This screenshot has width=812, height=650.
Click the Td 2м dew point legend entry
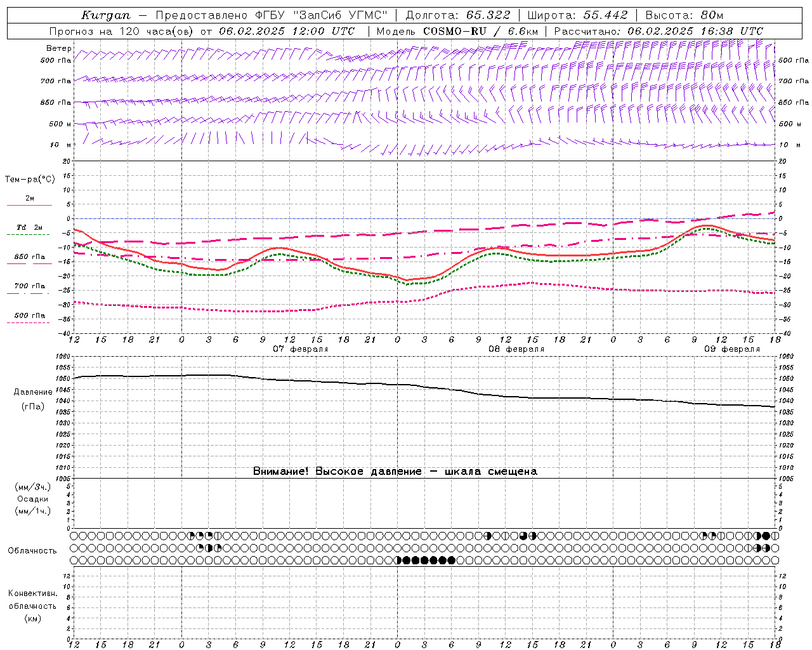click(29, 227)
